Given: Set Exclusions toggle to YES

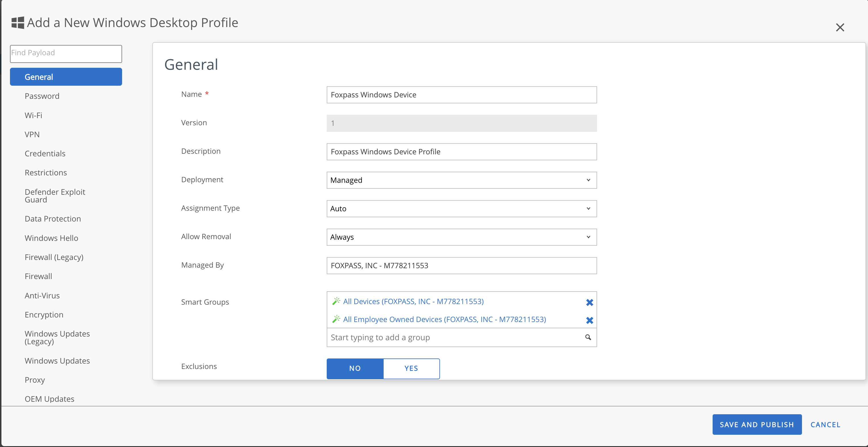Looking at the screenshot, I should (412, 368).
